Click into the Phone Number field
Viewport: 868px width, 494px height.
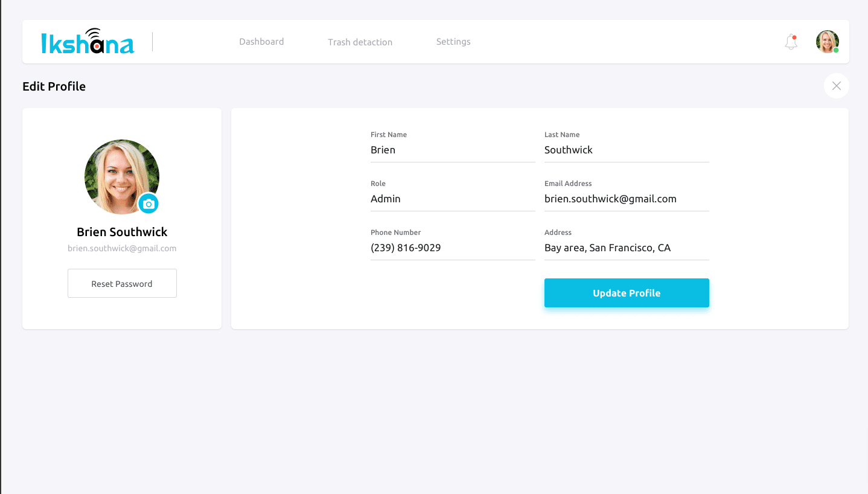tap(452, 248)
